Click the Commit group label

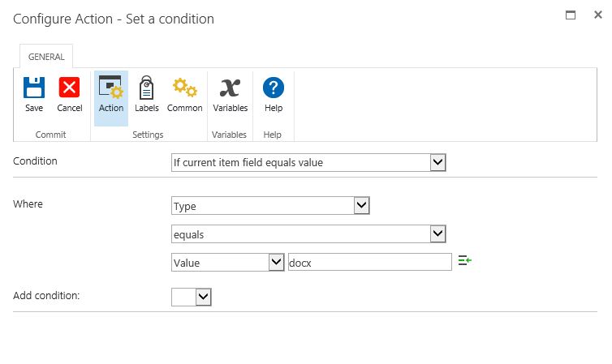[52, 135]
